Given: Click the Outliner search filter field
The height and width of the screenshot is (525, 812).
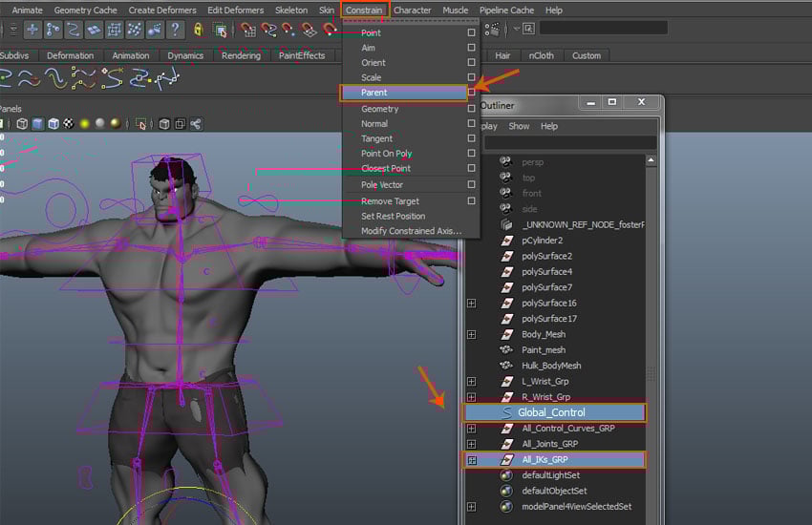Looking at the screenshot, I should pyautogui.click(x=568, y=142).
